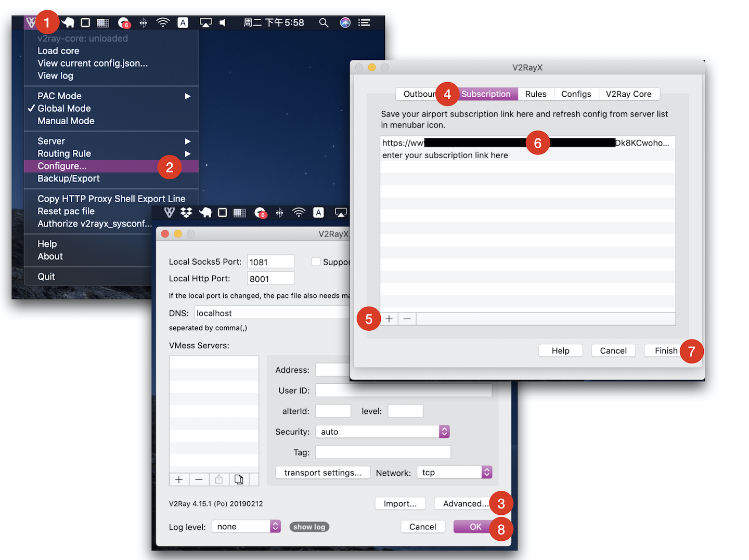Add a subscription link with the plus button
Screen dimensions: 749x560
(389, 319)
